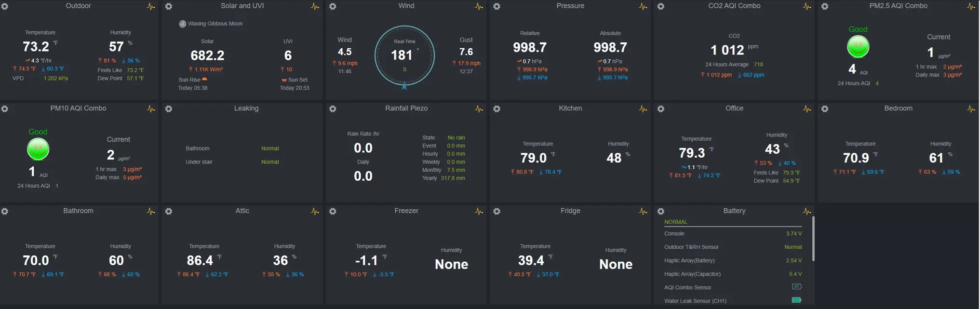The height and width of the screenshot is (309, 980).
Task: Click Attic temperature 86.4
Action: pyautogui.click(x=200, y=261)
